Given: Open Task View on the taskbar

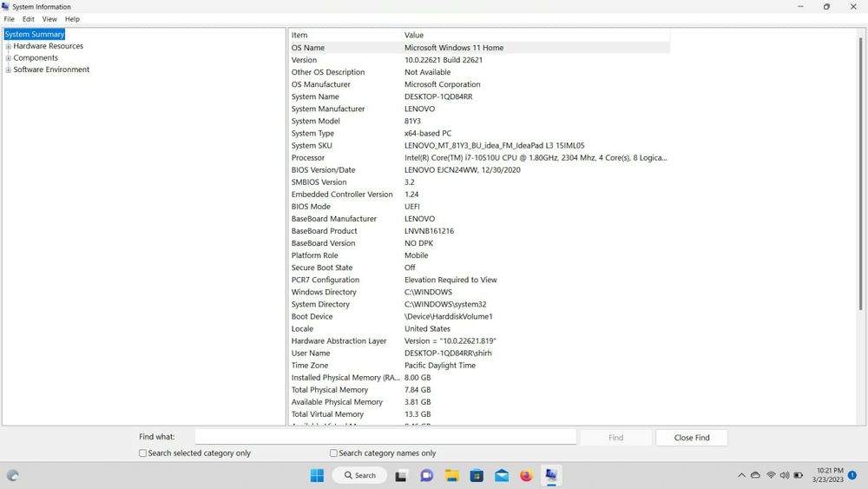Looking at the screenshot, I should 401,475.
